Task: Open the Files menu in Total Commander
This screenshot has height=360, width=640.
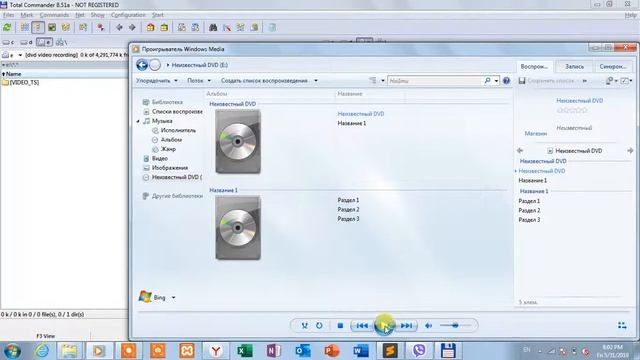Action: pyautogui.click(x=9, y=15)
